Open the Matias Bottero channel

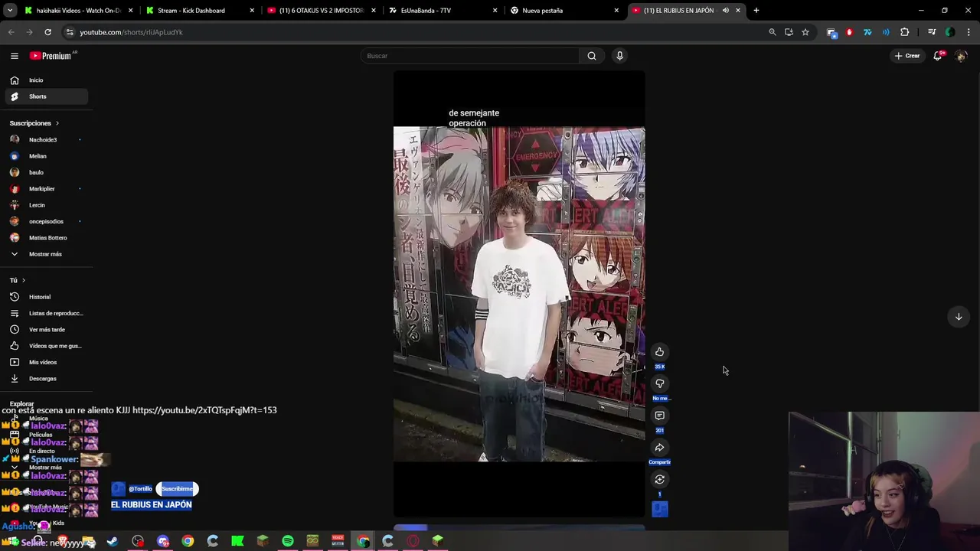click(x=47, y=238)
